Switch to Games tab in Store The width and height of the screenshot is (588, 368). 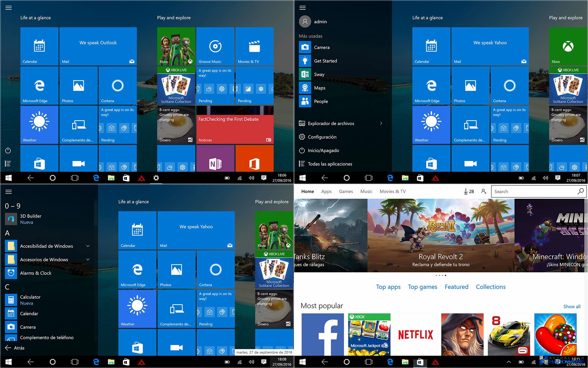tap(346, 191)
